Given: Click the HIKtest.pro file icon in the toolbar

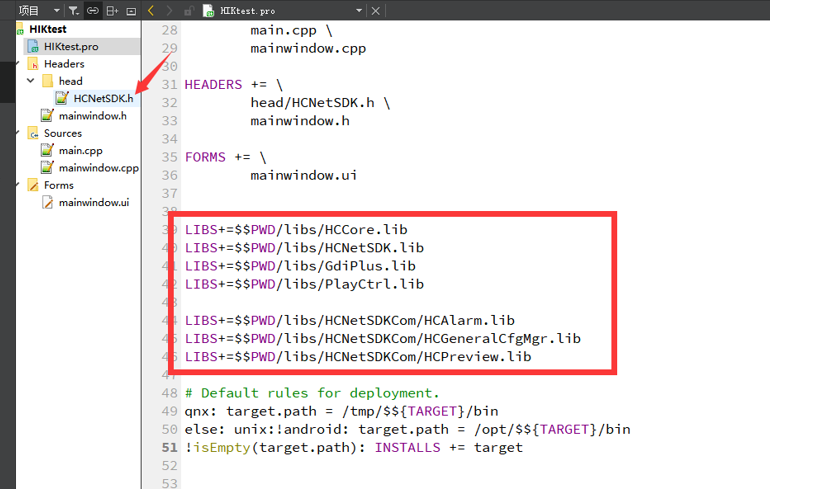Looking at the screenshot, I should coord(208,10).
